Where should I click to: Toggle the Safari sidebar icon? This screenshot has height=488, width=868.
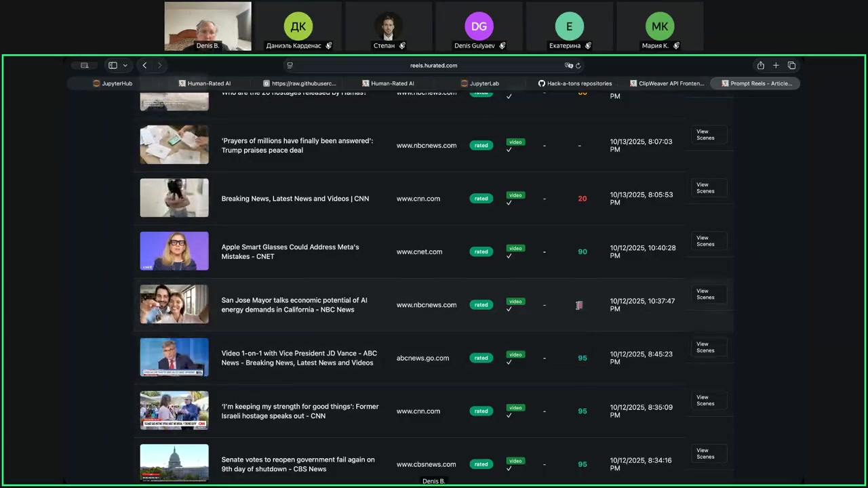click(113, 66)
